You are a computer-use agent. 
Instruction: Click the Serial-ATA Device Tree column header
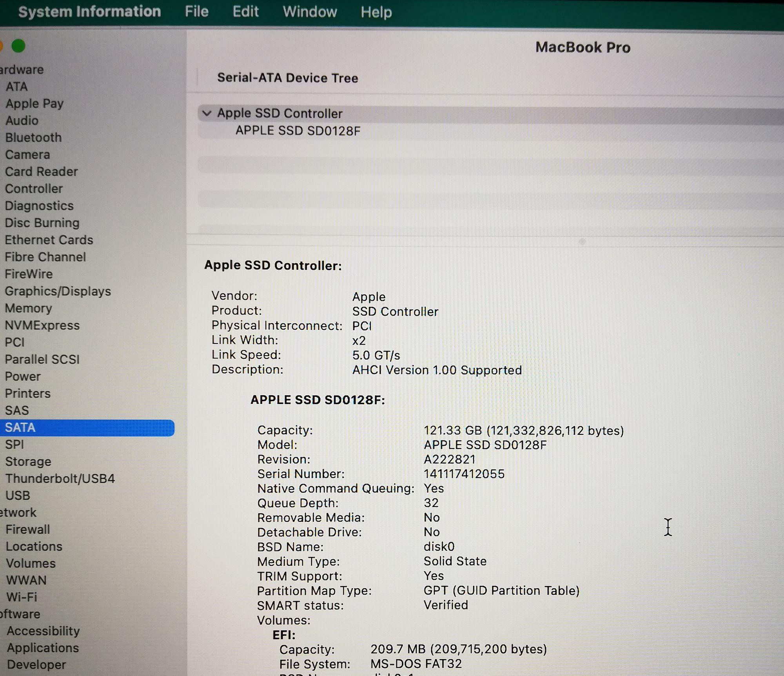coord(288,78)
